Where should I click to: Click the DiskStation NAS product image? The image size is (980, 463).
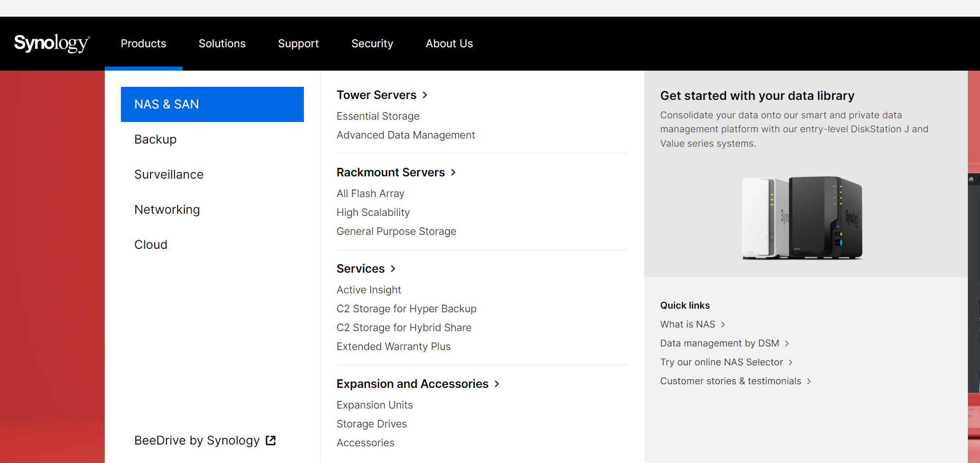click(802, 218)
